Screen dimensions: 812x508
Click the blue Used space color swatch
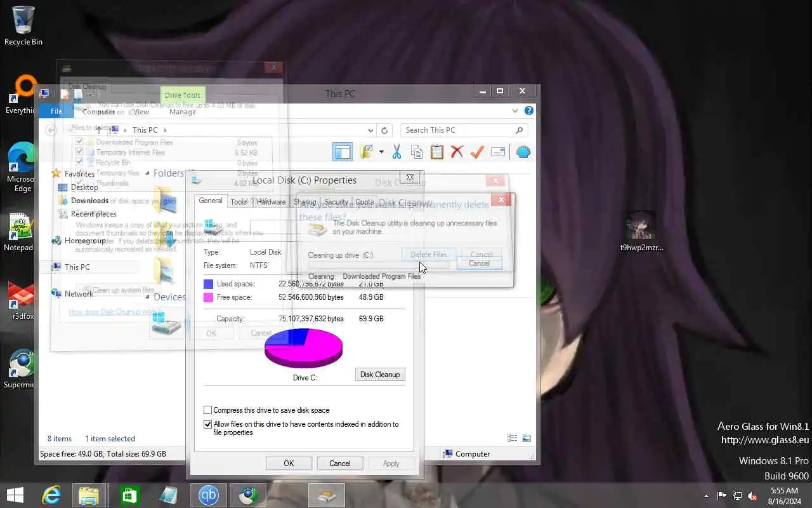pyautogui.click(x=208, y=284)
